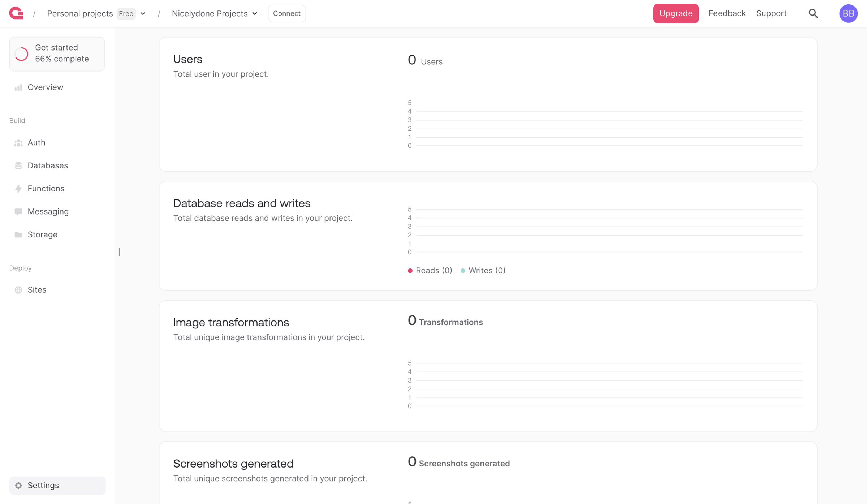Click the Settings gear icon
Image resolution: width=867 pixels, height=504 pixels.
point(18,485)
